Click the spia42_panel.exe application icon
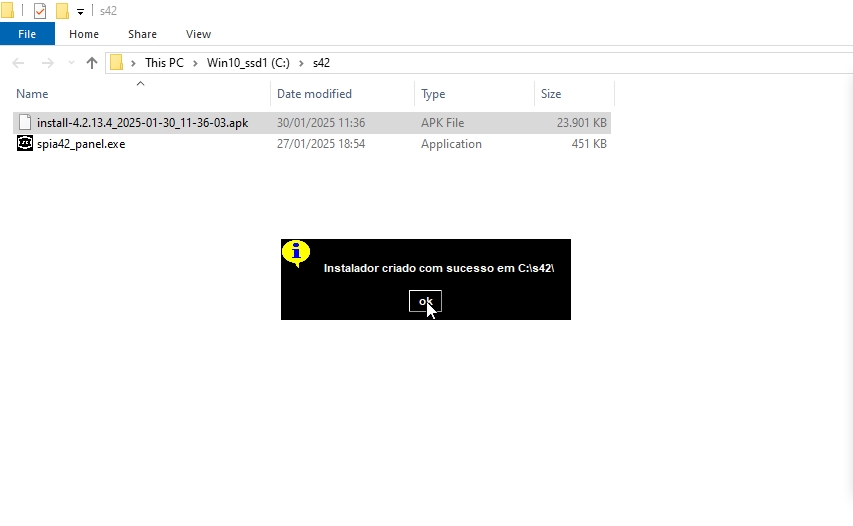 point(25,144)
